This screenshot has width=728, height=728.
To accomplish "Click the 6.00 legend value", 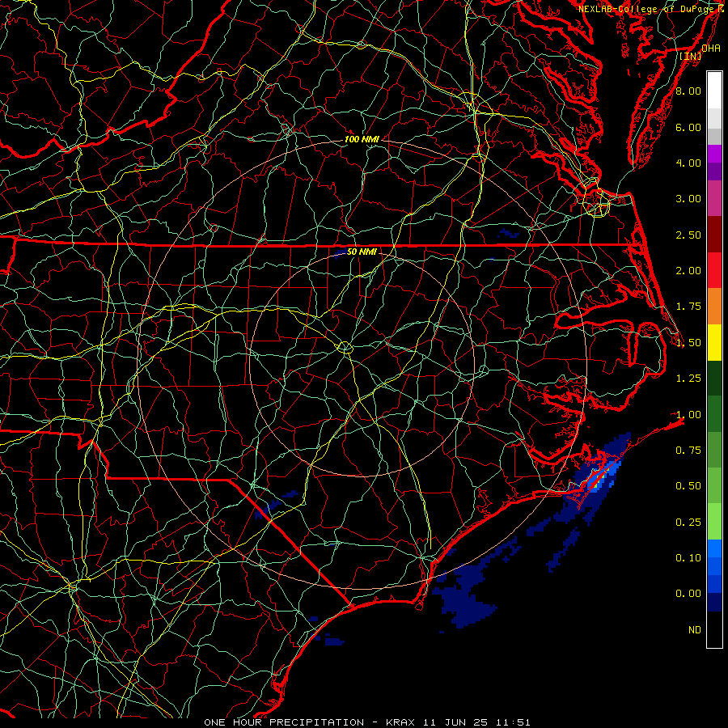I will click(x=688, y=127).
